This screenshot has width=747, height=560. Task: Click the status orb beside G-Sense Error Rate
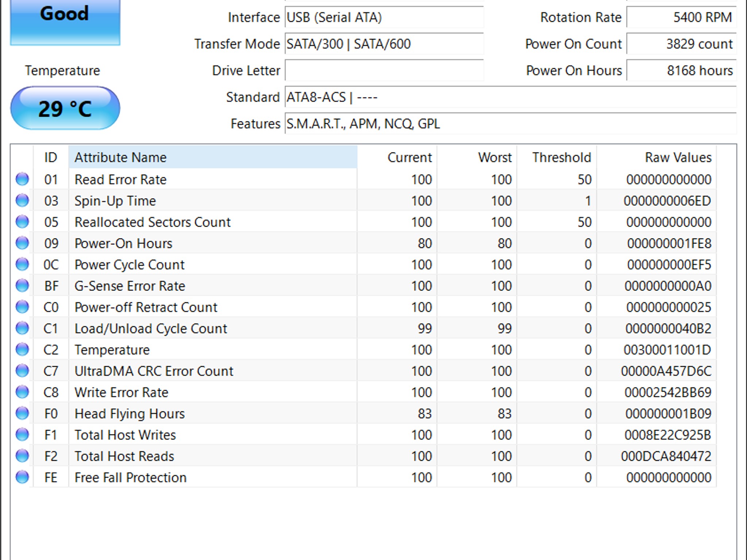click(x=22, y=285)
